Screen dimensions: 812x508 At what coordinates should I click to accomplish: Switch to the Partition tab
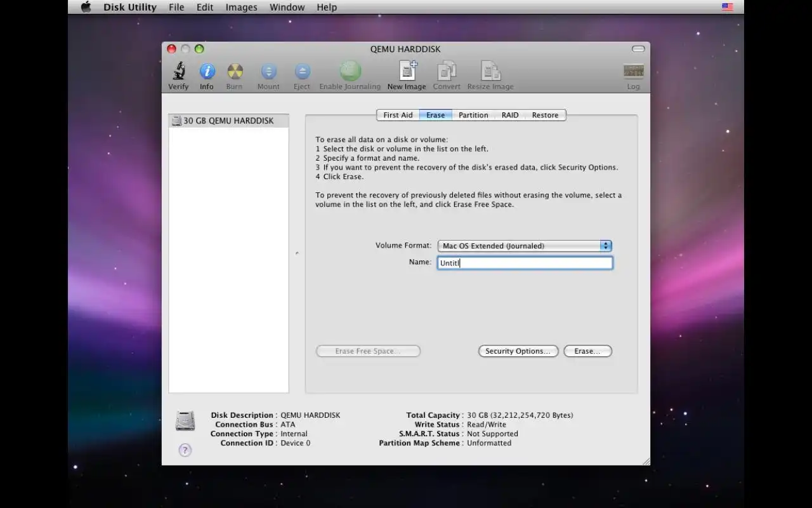pyautogui.click(x=473, y=115)
